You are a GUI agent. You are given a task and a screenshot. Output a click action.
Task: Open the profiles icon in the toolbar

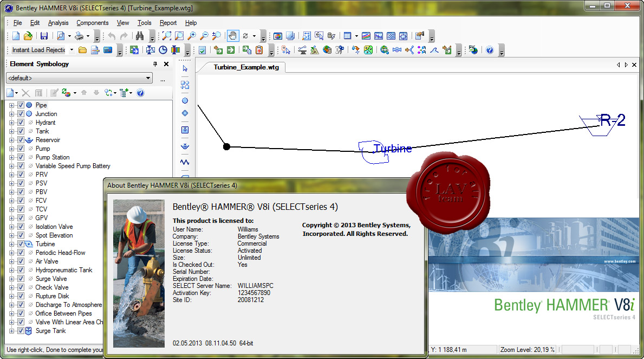click(x=378, y=36)
